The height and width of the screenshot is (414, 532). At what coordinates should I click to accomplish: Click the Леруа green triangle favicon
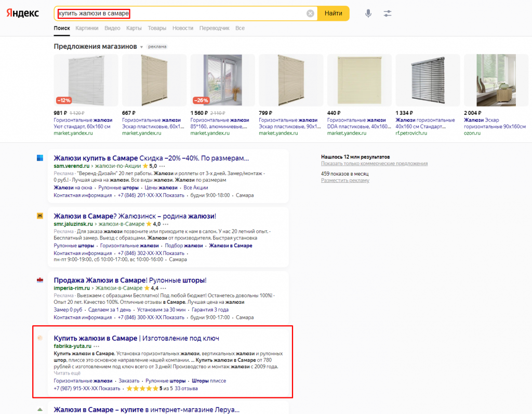click(x=40, y=410)
